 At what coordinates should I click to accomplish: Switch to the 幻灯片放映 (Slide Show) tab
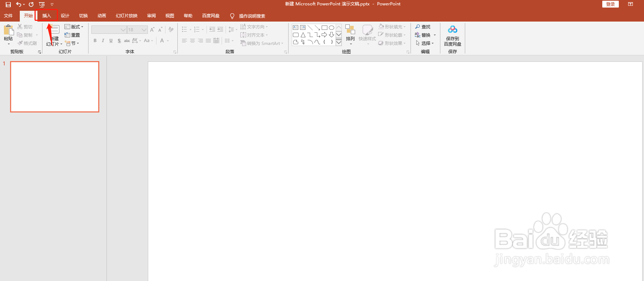(127, 16)
